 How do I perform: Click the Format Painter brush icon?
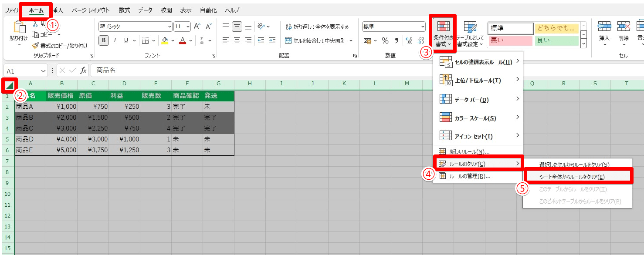pos(36,45)
